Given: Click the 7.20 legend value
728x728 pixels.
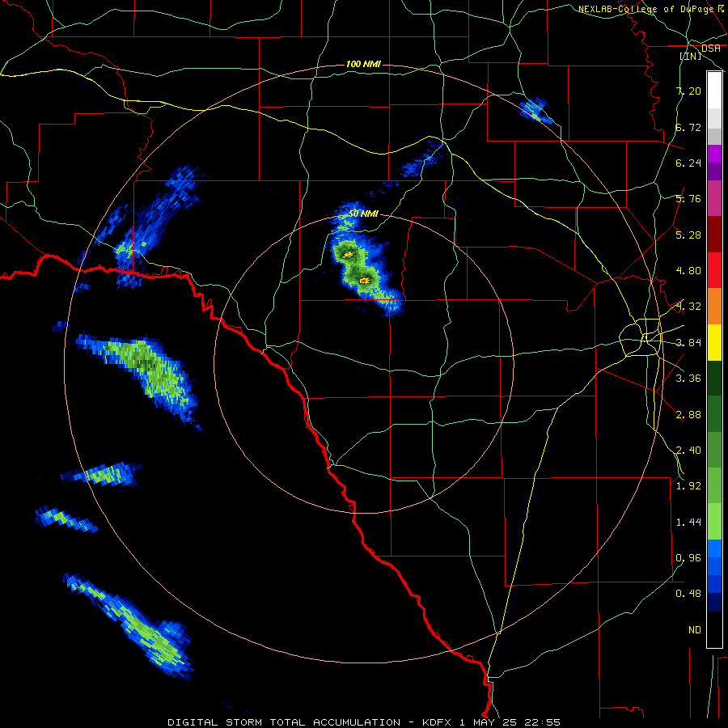Looking at the screenshot, I should (688, 91).
